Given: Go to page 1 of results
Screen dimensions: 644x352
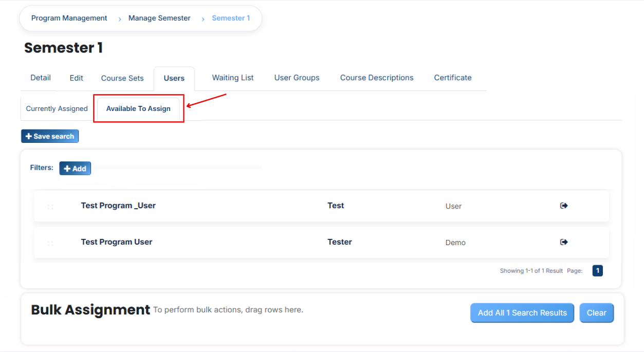Looking at the screenshot, I should tap(598, 270).
